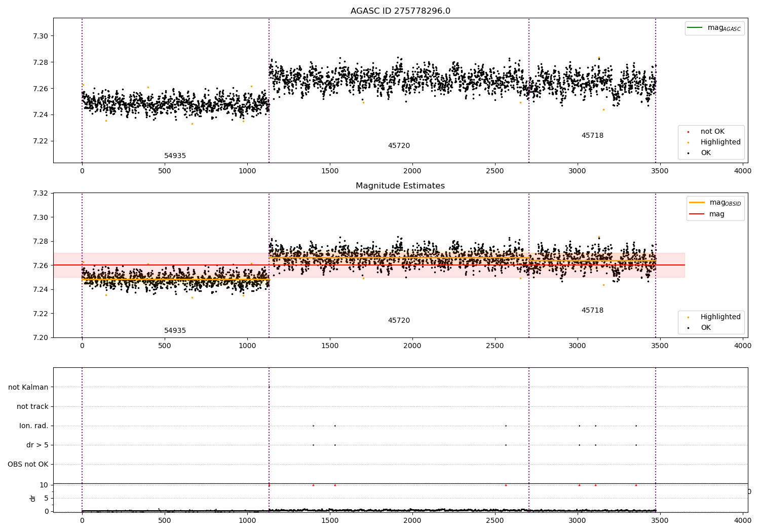This screenshot has height=532, width=760.
Task: Click the 'OBS not OK' flag row label
Action: click(28, 465)
